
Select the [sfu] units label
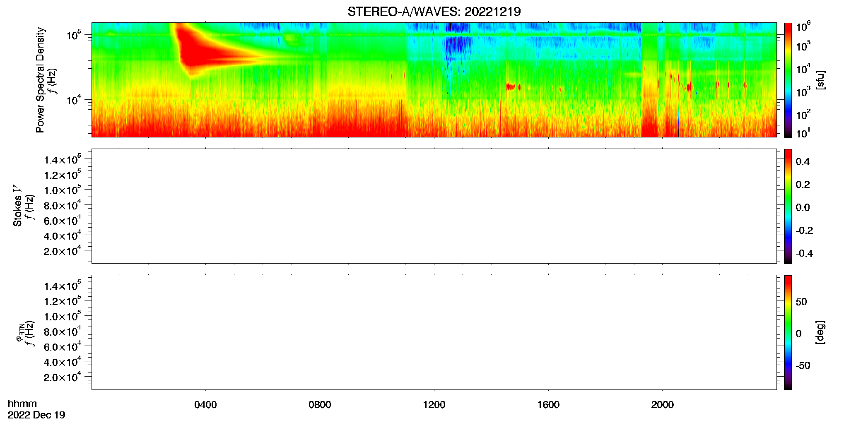point(820,80)
